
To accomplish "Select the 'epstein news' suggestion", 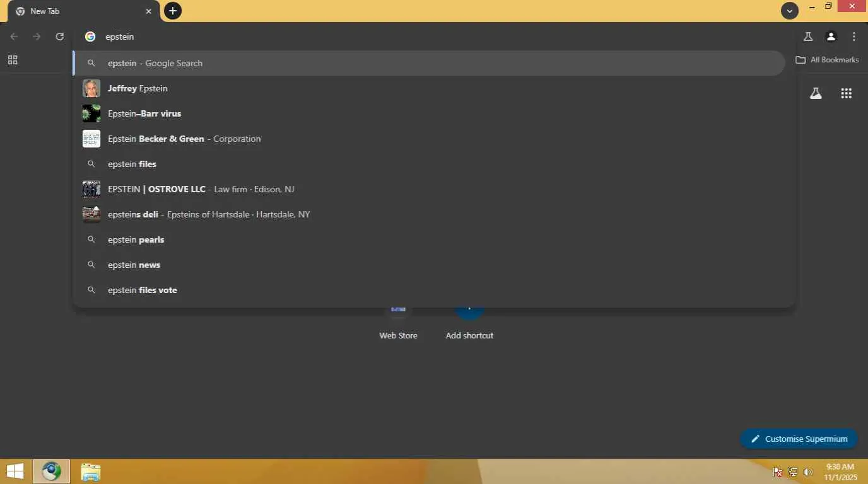I will tap(429, 265).
